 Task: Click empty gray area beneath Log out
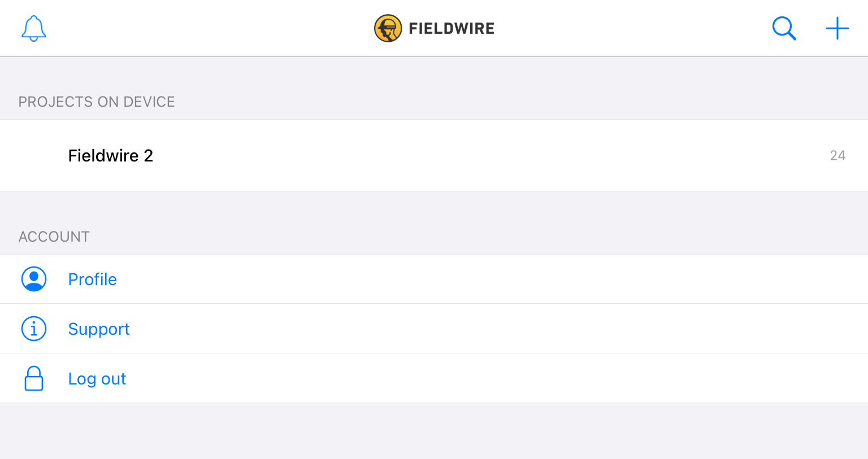[434, 431]
